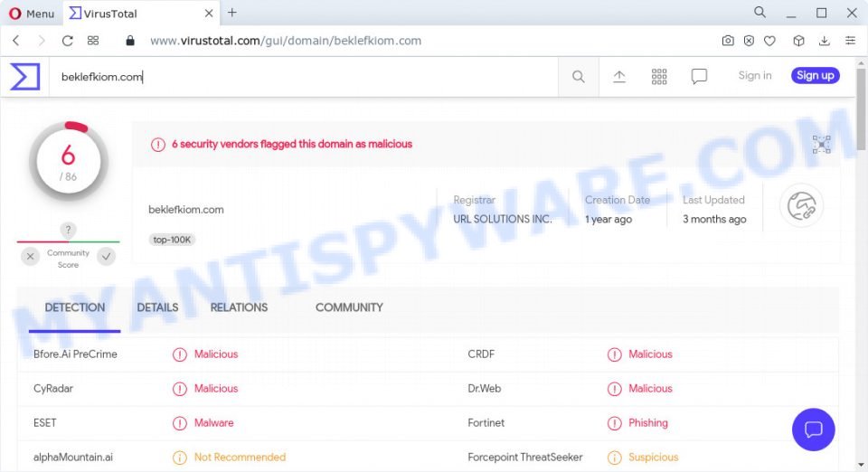
Task: Click the URL SOLUTIONS INC. registrar value
Action: pos(503,219)
